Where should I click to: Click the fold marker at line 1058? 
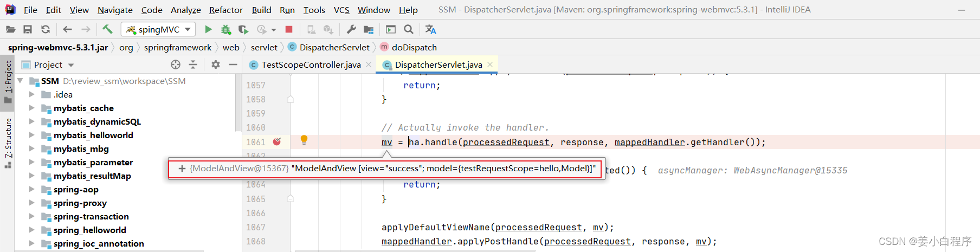pos(291,99)
